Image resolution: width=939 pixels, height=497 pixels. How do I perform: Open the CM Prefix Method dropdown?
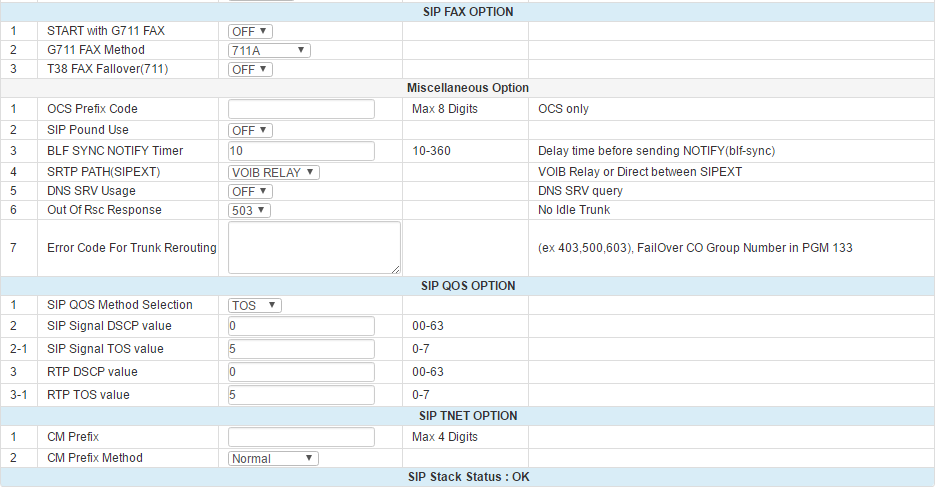click(273, 458)
